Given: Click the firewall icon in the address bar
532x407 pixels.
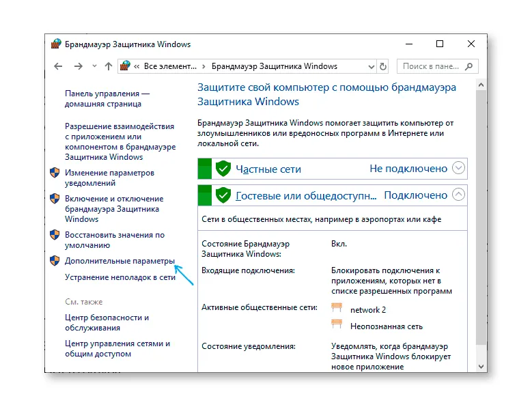Looking at the screenshot, I should (x=125, y=66).
